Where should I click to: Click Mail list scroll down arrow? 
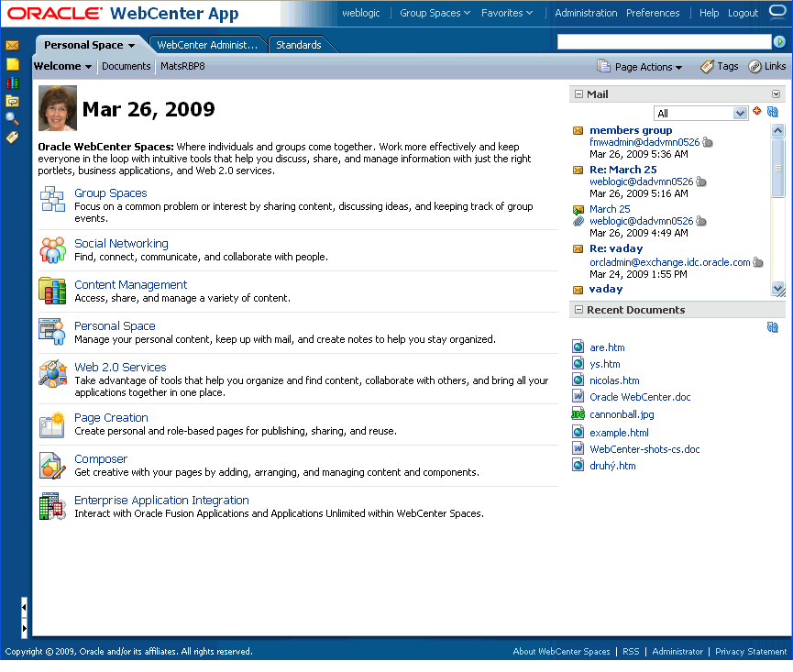tap(777, 288)
